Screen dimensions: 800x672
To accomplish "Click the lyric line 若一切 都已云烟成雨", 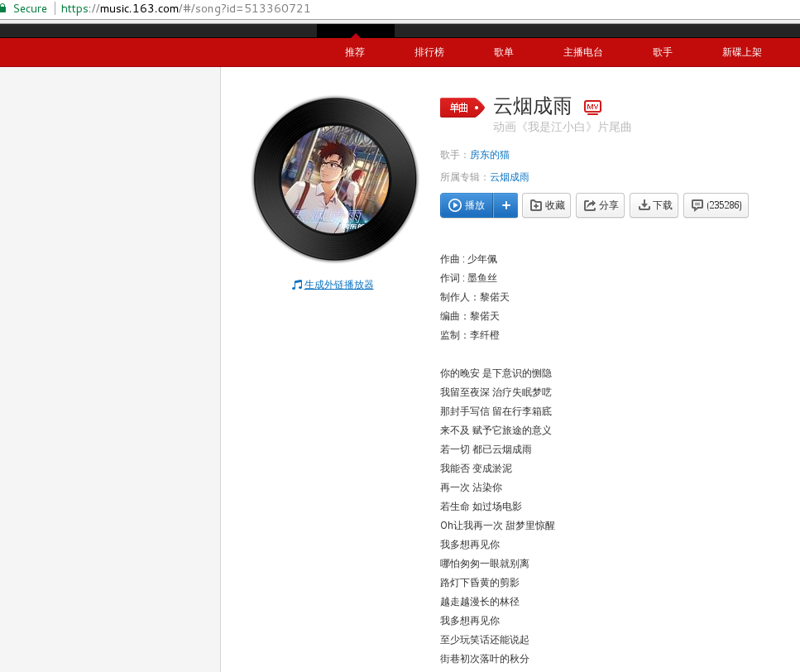I will point(486,449).
